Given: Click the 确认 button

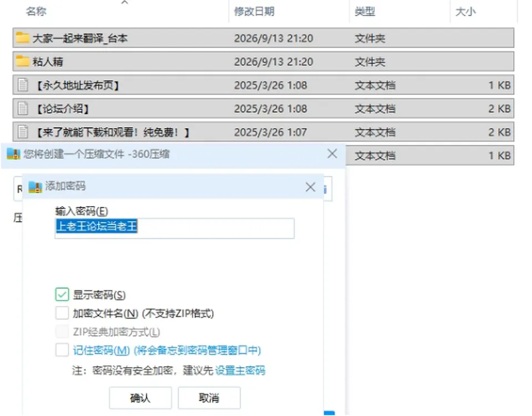Looking at the screenshot, I should coord(140,398).
